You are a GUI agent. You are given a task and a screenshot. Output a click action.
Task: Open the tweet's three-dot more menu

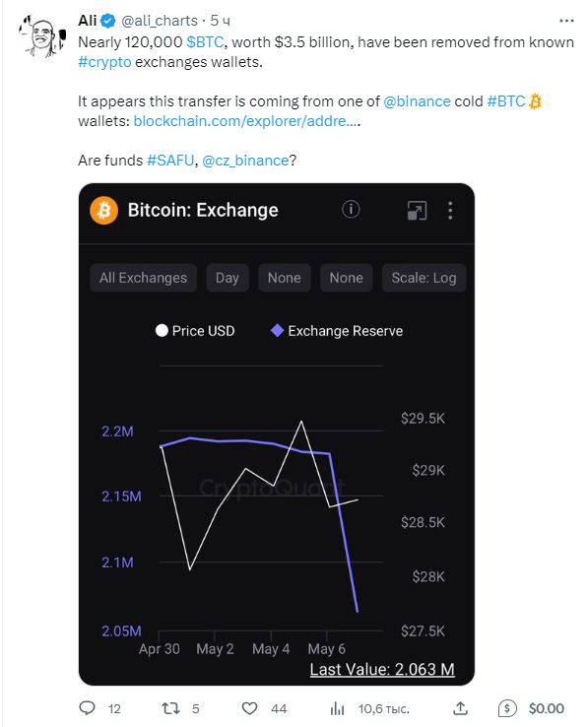tap(566, 21)
